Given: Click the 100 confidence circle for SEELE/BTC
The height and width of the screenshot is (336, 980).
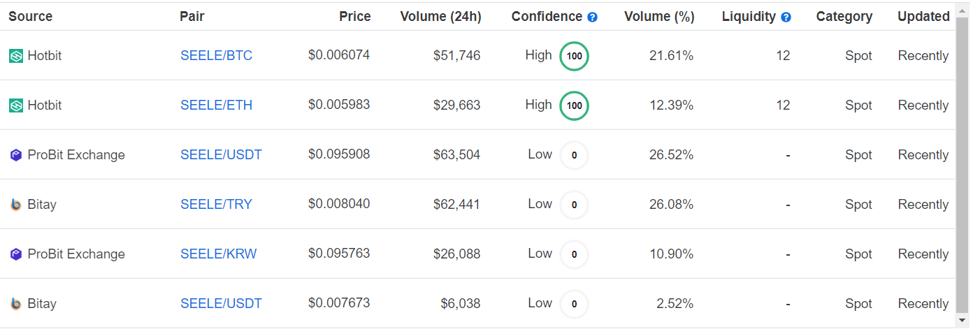Looking at the screenshot, I should click(x=574, y=57).
